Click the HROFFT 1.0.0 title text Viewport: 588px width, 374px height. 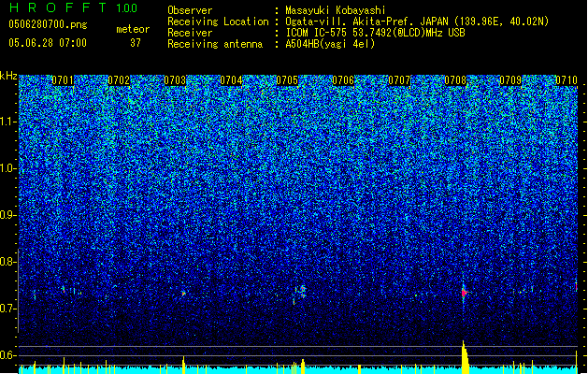coord(74,7)
